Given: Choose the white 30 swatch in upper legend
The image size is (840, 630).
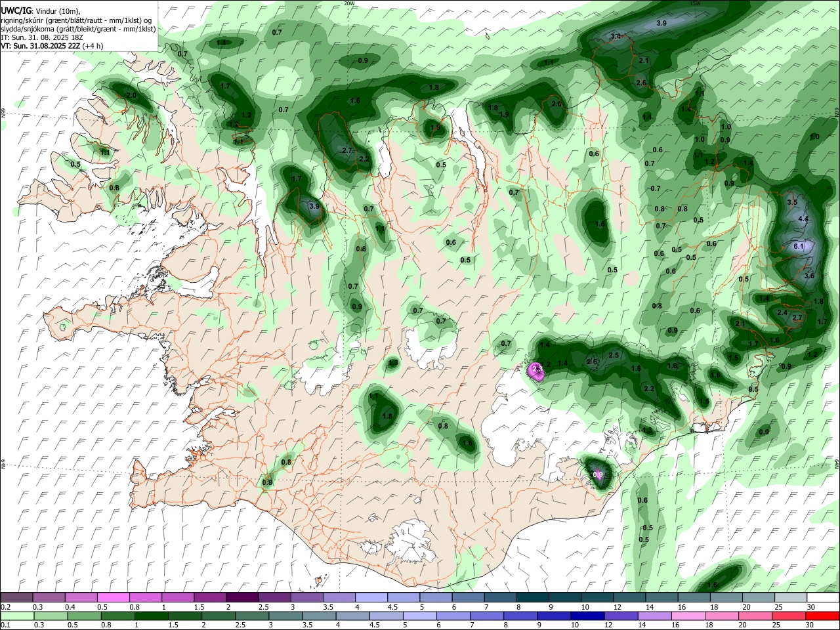Looking at the screenshot, I should [x=822, y=598].
